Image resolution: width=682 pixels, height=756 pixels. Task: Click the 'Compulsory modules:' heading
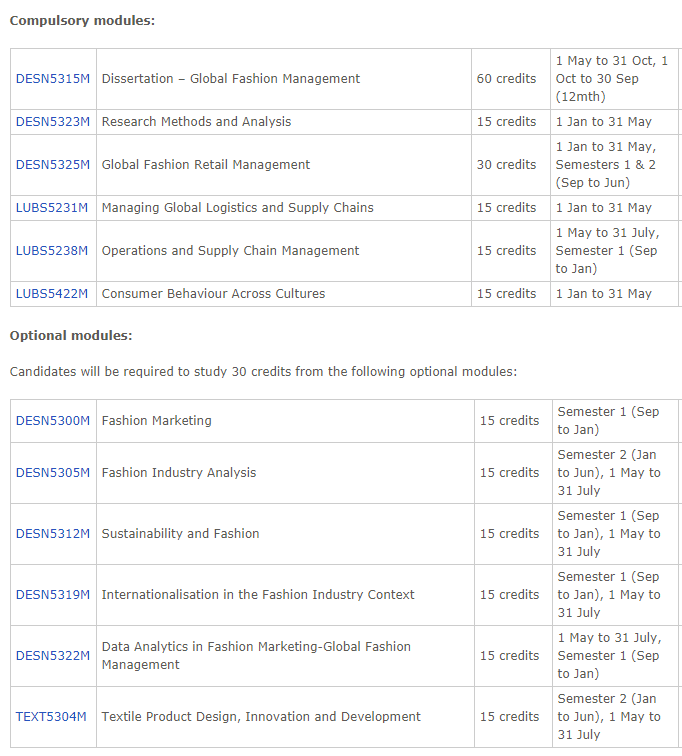coord(82,21)
